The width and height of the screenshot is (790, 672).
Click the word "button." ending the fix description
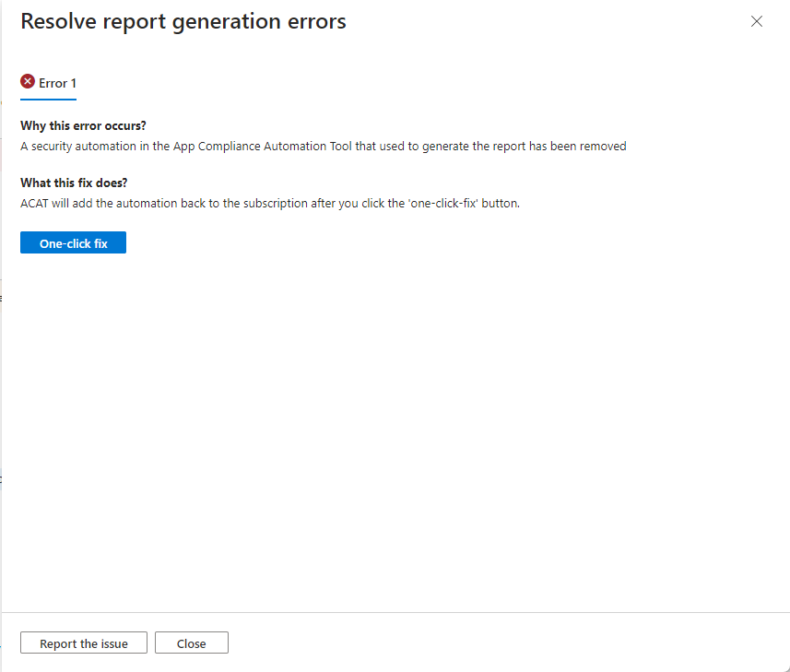(x=501, y=203)
